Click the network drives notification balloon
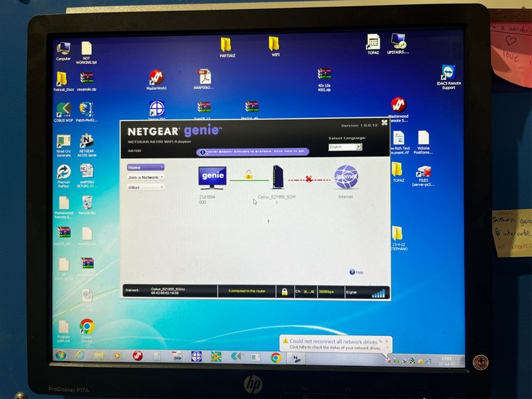 pyautogui.click(x=333, y=345)
